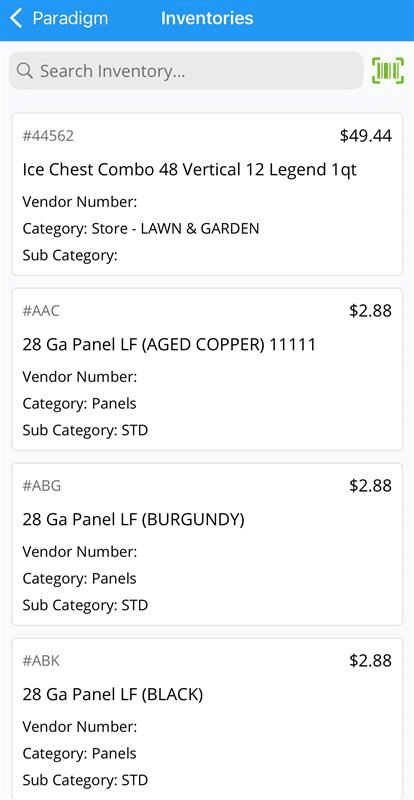Screen dimensions: 414x800
Task: Open item number #44562
Action: tap(48, 136)
